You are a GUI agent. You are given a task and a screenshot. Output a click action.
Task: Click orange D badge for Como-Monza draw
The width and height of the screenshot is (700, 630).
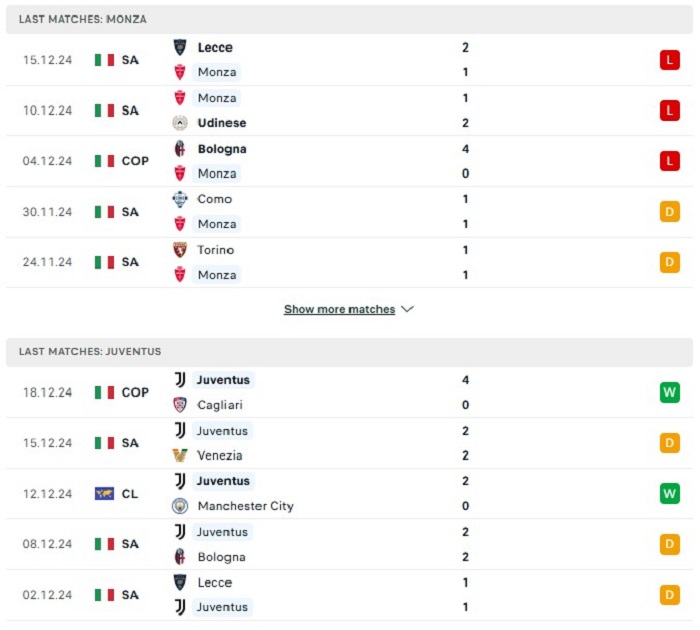(670, 212)
